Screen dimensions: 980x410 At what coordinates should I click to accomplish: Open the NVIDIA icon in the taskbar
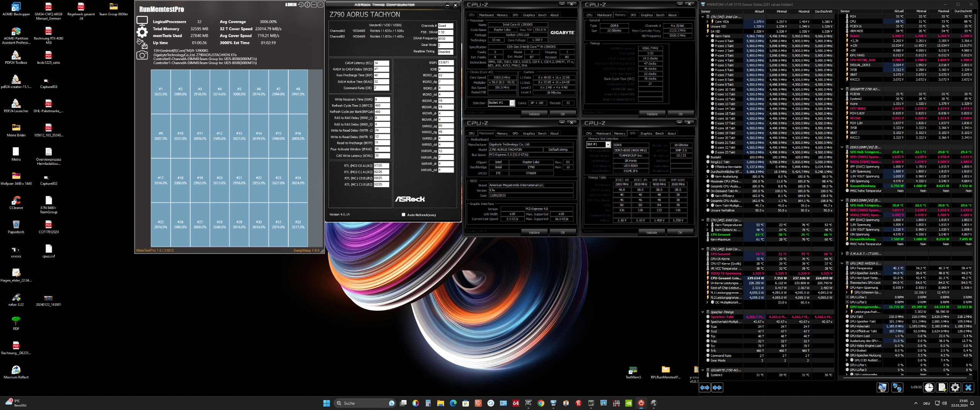[629, 403]
